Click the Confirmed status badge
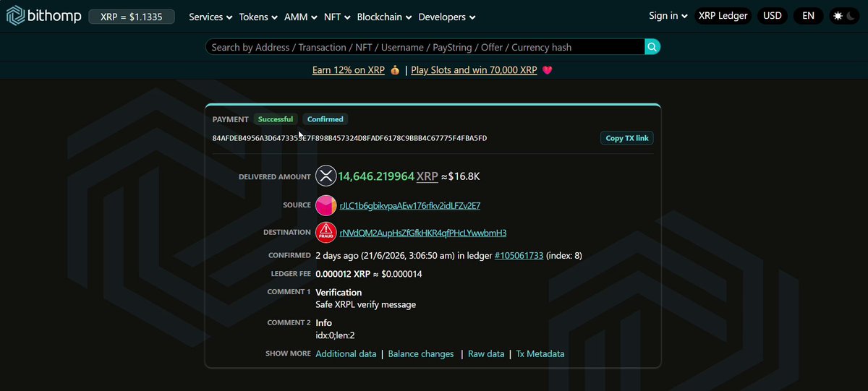 (325, 119)
